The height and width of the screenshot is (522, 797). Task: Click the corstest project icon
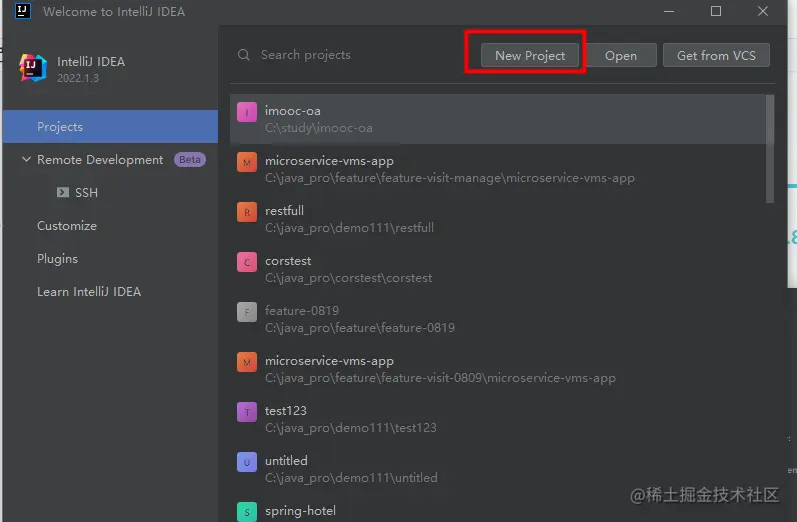click(x=247, y=262)
